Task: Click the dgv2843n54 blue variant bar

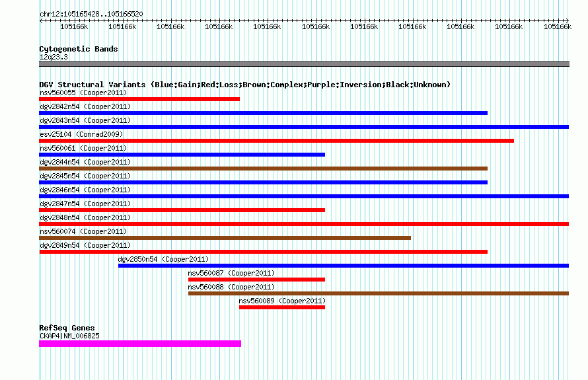Action: pyautogui.click(x=304, y=127)
